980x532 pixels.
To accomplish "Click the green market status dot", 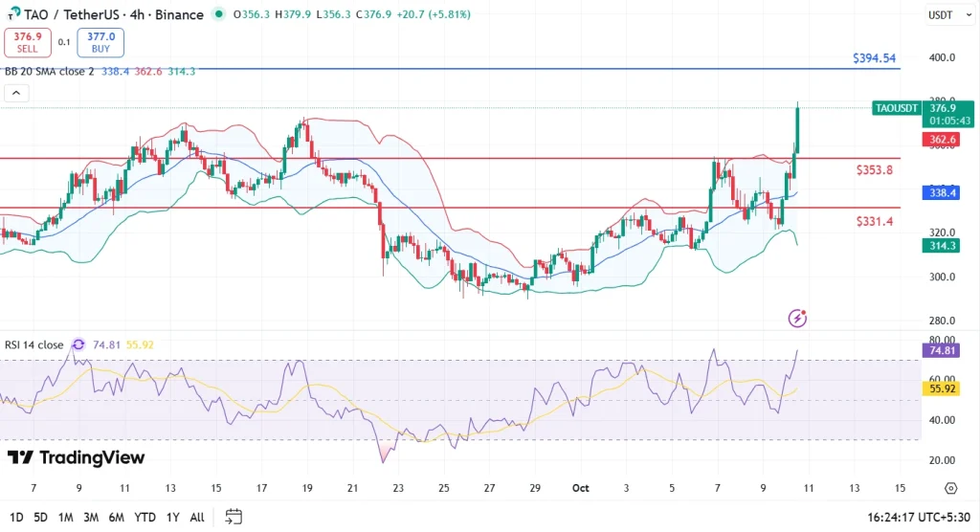I will coord(221,14).
